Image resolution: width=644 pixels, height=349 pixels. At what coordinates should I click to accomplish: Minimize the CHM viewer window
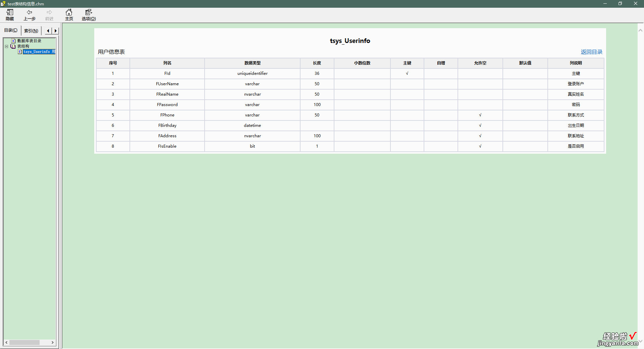(x=605, y=4)
